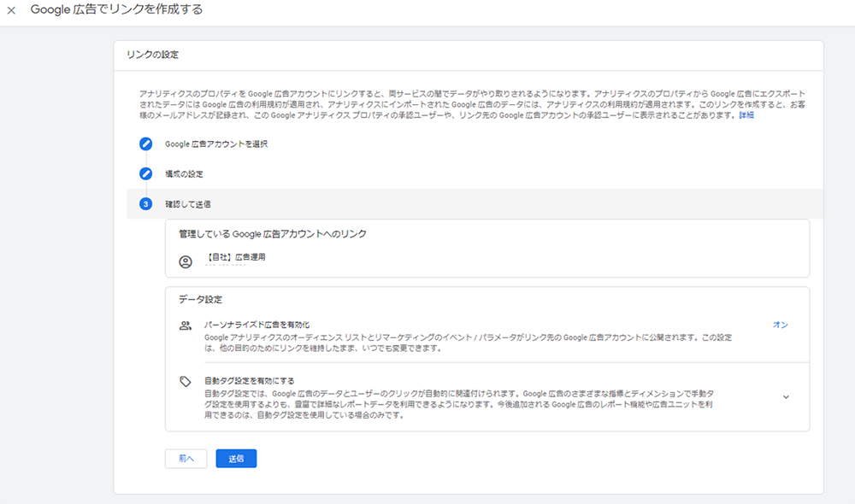Click the Google広告でリンクを作成する page title
Viewport: 855px width, 504px height.
(x=116, y=9)
